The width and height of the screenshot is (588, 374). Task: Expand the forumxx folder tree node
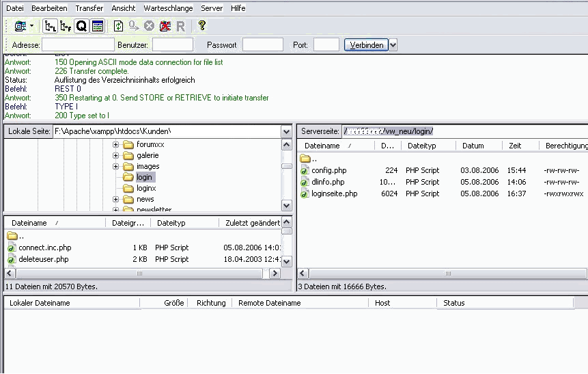click(x=116, y=145)
